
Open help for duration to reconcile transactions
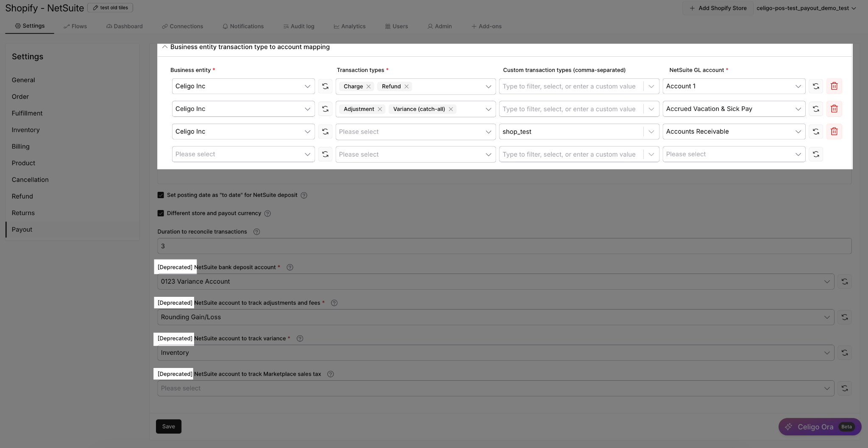(256, 232)
